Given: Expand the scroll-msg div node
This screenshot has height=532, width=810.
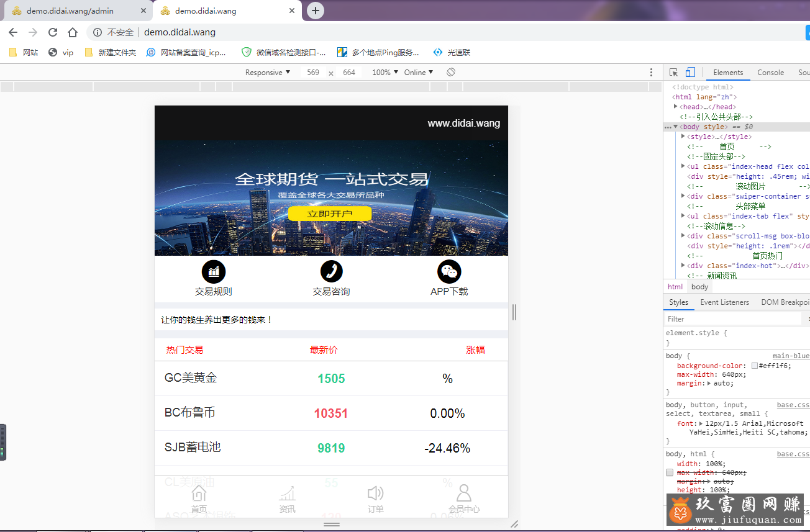Looking at the screenshot, I should pos(683,236).
